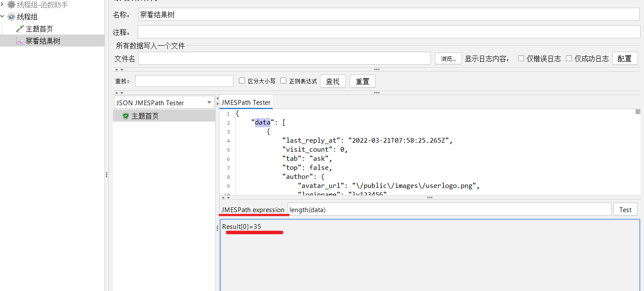The height and width of the screenshot is (291, 644).
Task: Click the Test button
Action: tap(625, 210)
